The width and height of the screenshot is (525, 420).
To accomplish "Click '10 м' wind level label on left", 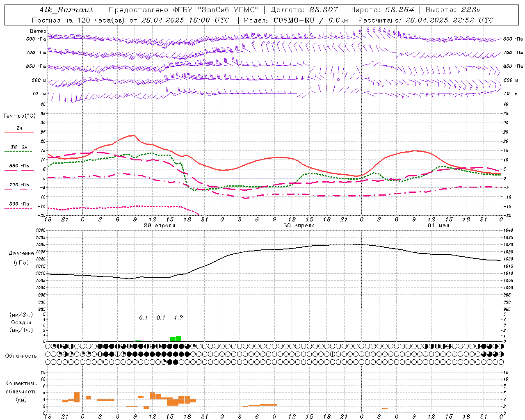I will pyautogui.click(x=39, y=94).
